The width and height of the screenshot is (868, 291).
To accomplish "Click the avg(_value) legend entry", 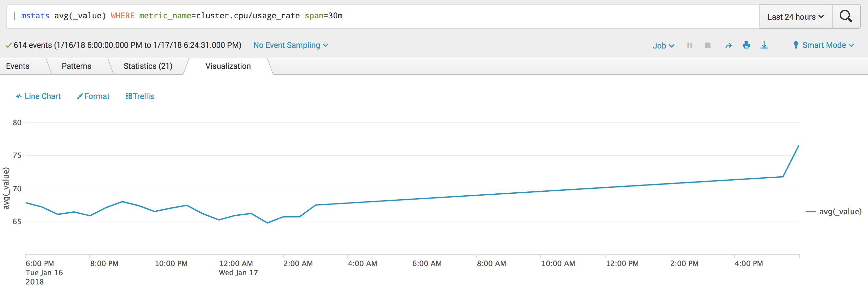I will tap(833, 211).
